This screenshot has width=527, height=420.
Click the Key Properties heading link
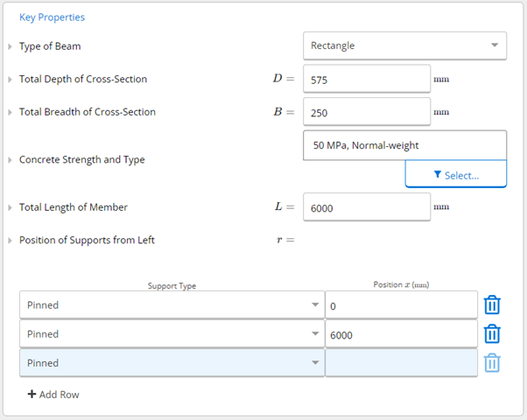(53, 17)
